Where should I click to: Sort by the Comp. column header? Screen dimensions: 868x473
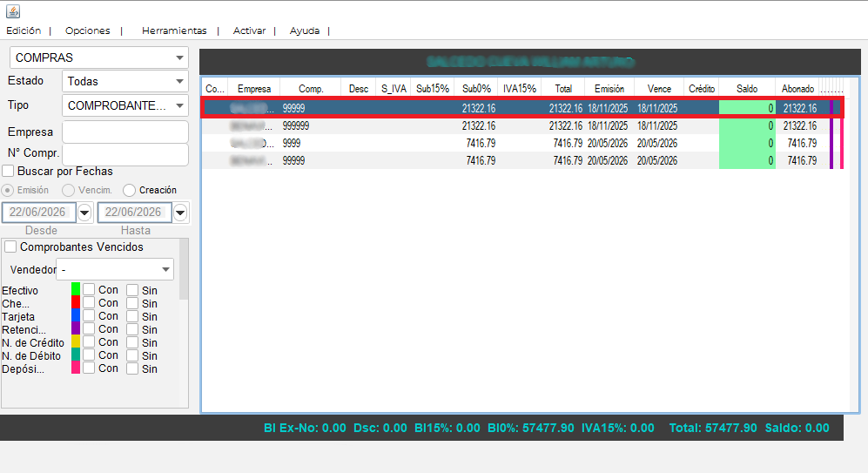(311, 89)
